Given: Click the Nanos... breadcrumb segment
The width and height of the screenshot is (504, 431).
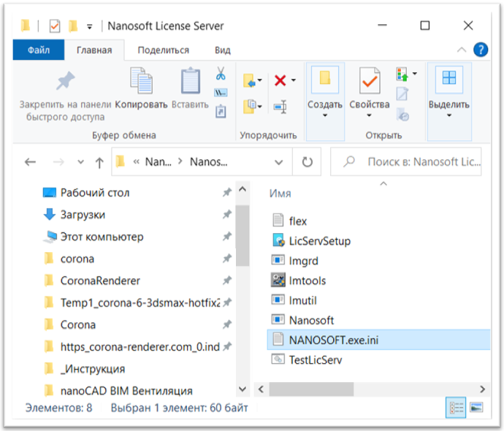Looking at the screenshot, I should [209, 161].
